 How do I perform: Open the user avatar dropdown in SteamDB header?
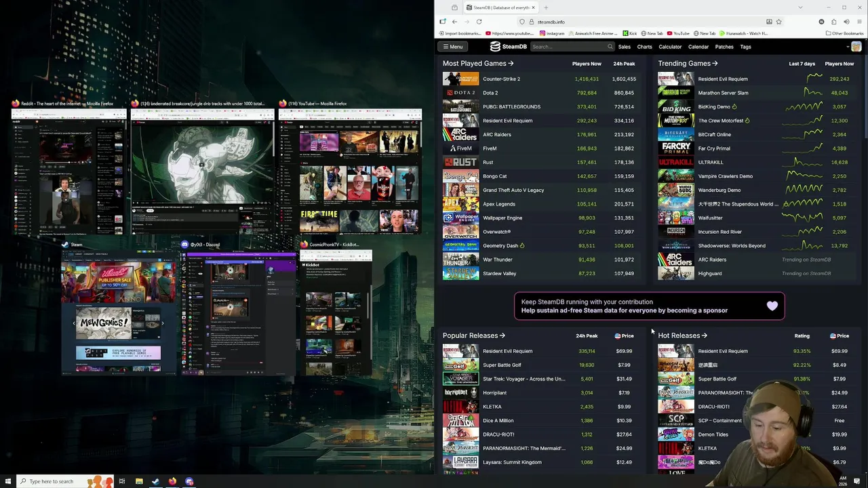(853, 47)
